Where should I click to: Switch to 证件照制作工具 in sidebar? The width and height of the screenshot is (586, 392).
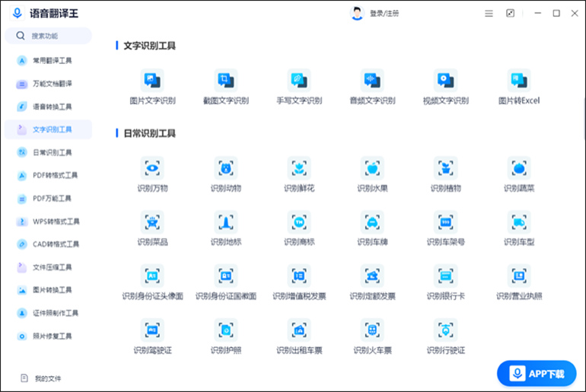pos(48,313)
